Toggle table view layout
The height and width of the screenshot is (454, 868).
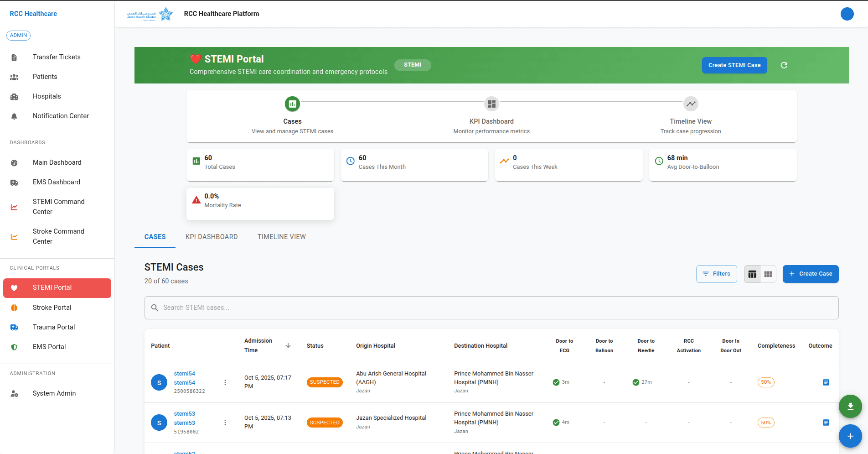[752, 274]
